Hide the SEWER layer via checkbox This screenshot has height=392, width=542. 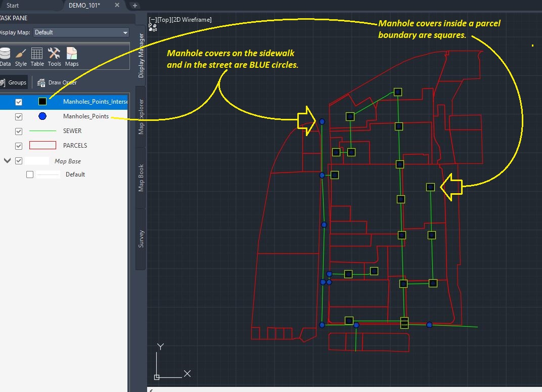[19, 132]
